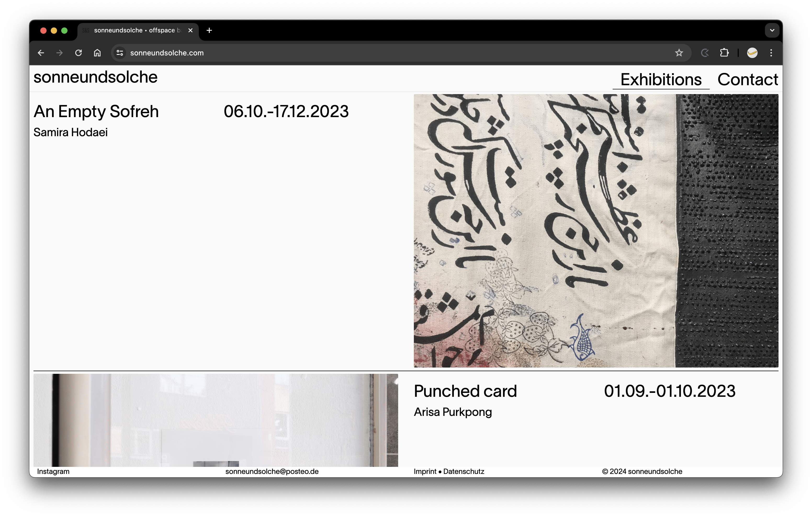Viewport: 812px width, 516px height.
Task: Focus the sonneundsolche.com address bar field
Action: pos(337,53)
